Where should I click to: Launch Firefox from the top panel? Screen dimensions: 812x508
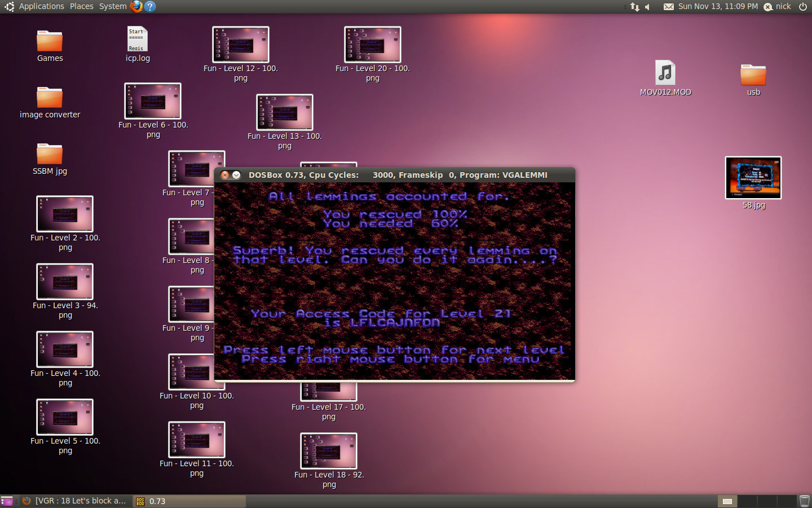(x=136, y=6)
